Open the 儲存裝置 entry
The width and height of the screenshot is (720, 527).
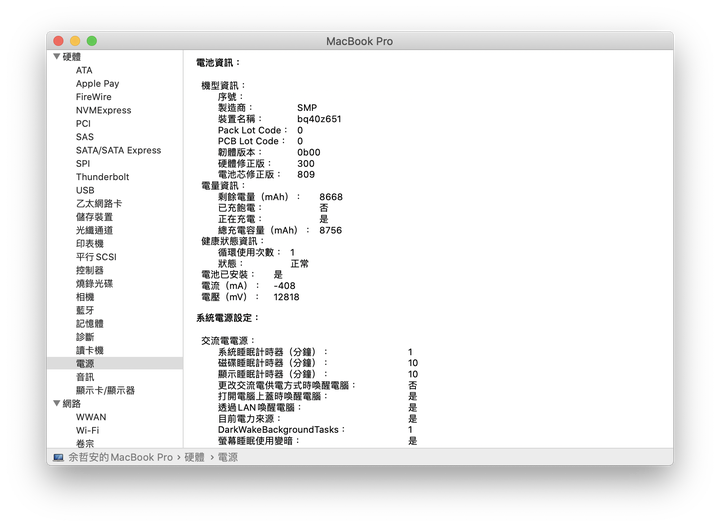(x=94, y=217)
